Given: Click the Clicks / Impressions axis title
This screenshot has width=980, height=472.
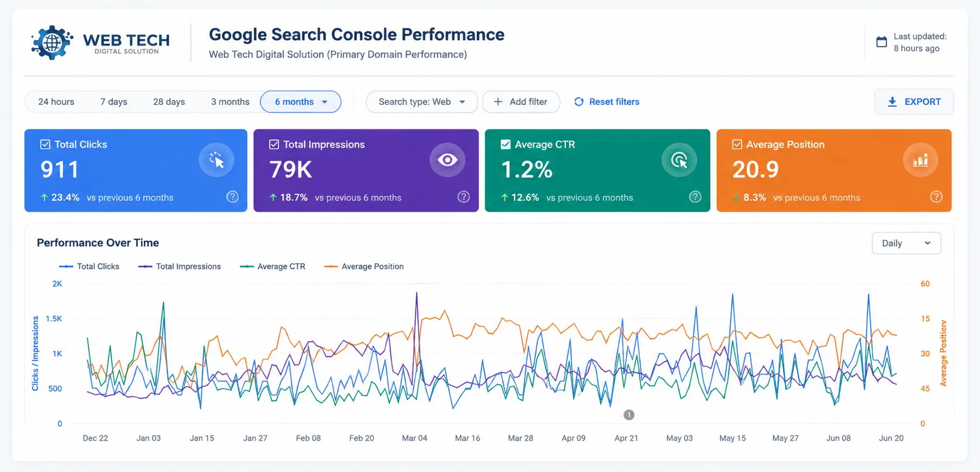Looking at the screenshot, I should [35, 354].
